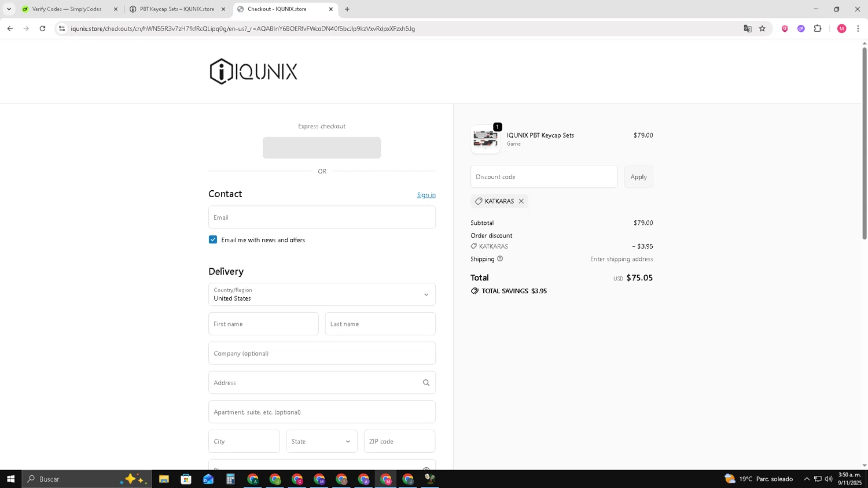Focus the City field

(x=244, y=441)
